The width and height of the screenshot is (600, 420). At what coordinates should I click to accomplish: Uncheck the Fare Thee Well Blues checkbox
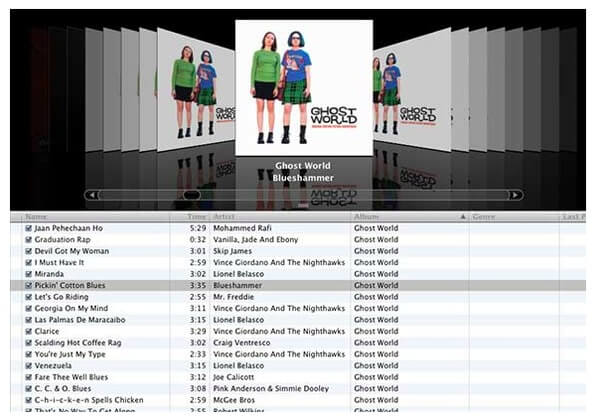[x=28, y=377]
